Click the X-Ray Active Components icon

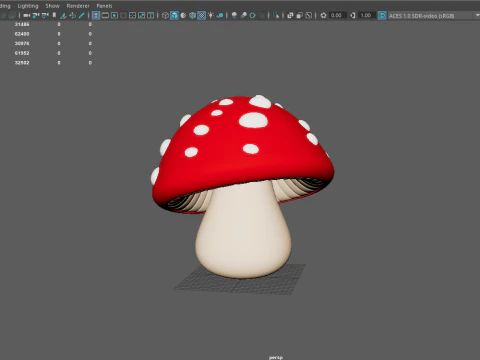click(299, 15)
